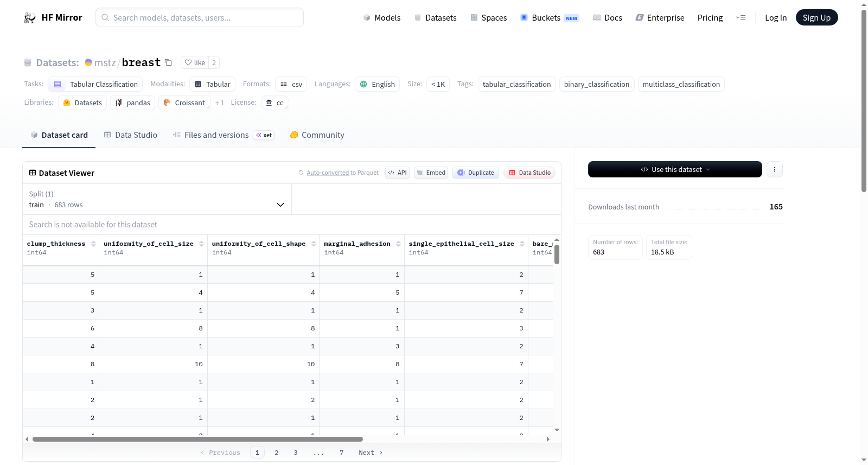Click the Downloads last month value 165
Screen dimensions: 868x465
(776, 207)
